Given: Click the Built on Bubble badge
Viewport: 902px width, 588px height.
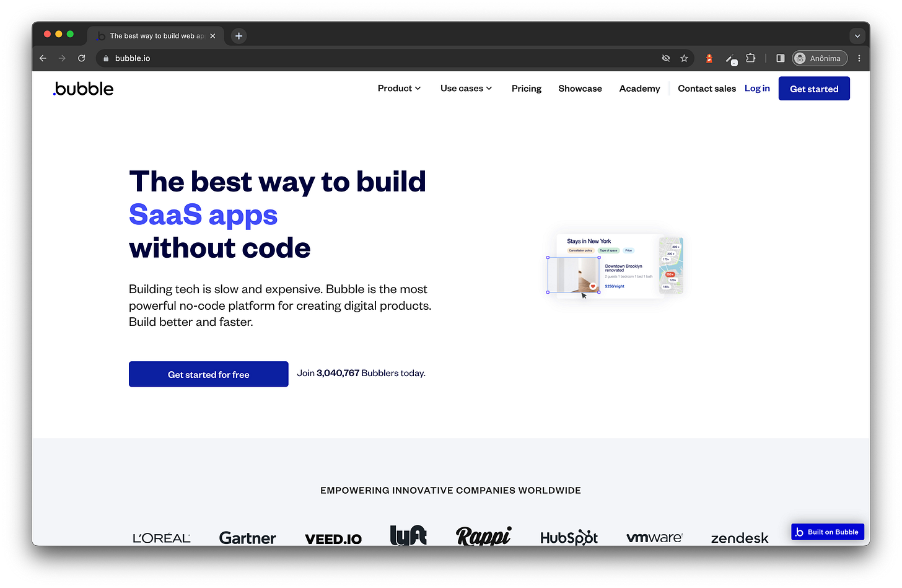Looking at the screenshot, I should 828,532.
